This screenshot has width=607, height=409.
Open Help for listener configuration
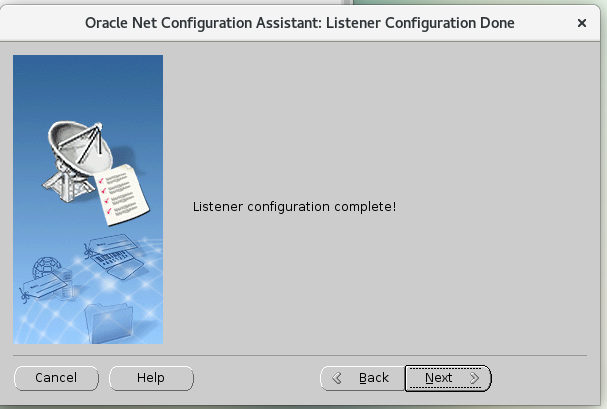tap(150, 378)
